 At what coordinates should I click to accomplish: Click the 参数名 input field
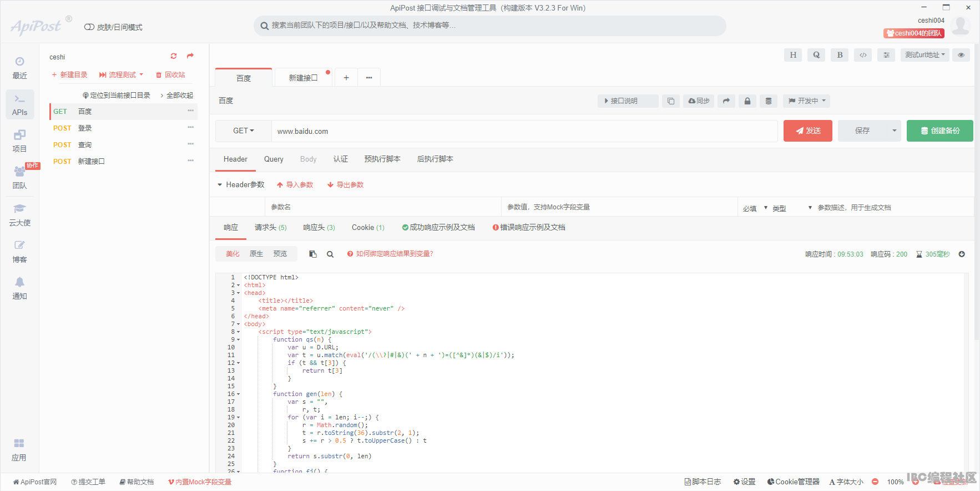[x=383, y=207]
